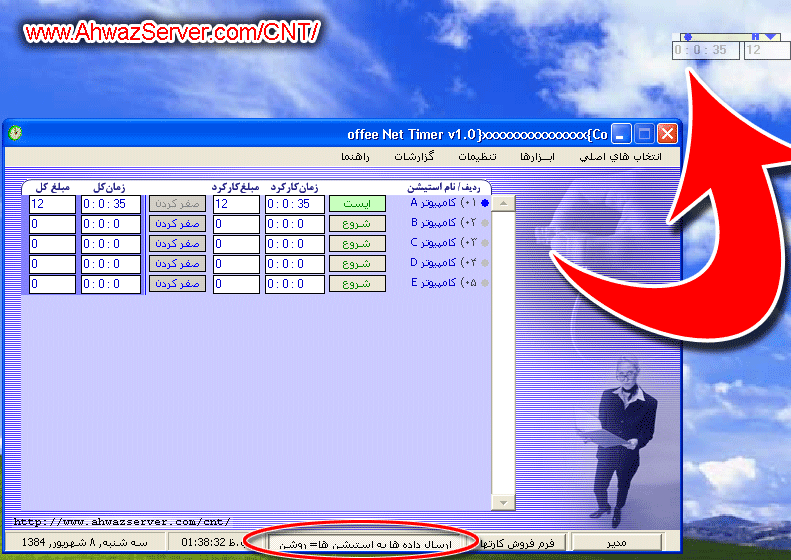This screenshot has width=791, height=560.
Task: Click the work amount field in the computer C row
Action: (x=236, y=244)
